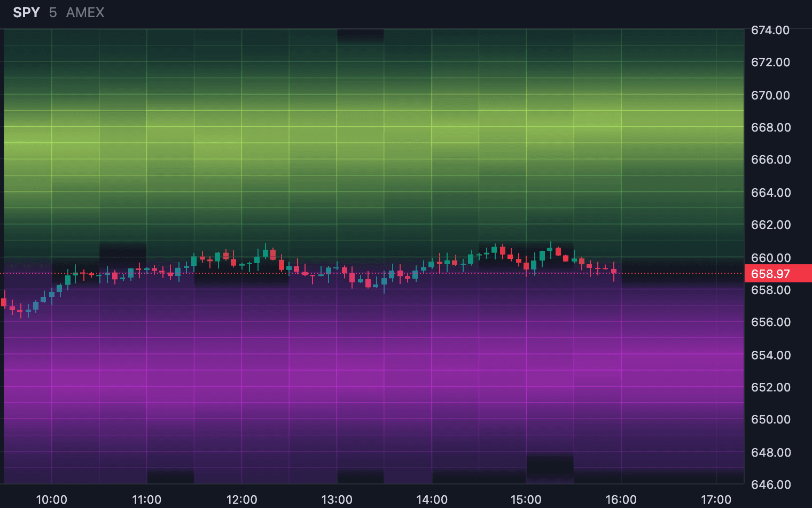Screen dimensions: 812x508
Task: Click the AMEX exchange label
Action: pos(85,12)
